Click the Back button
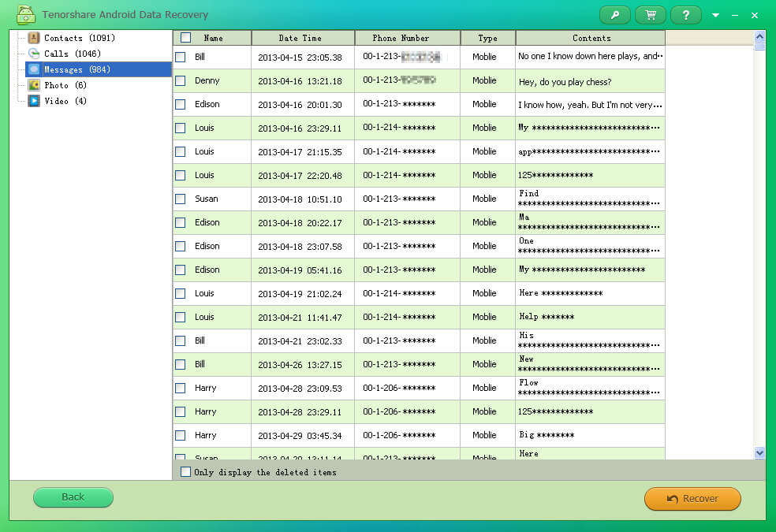The width and height of the screenshot is (776, 532). tap(73, 497)
